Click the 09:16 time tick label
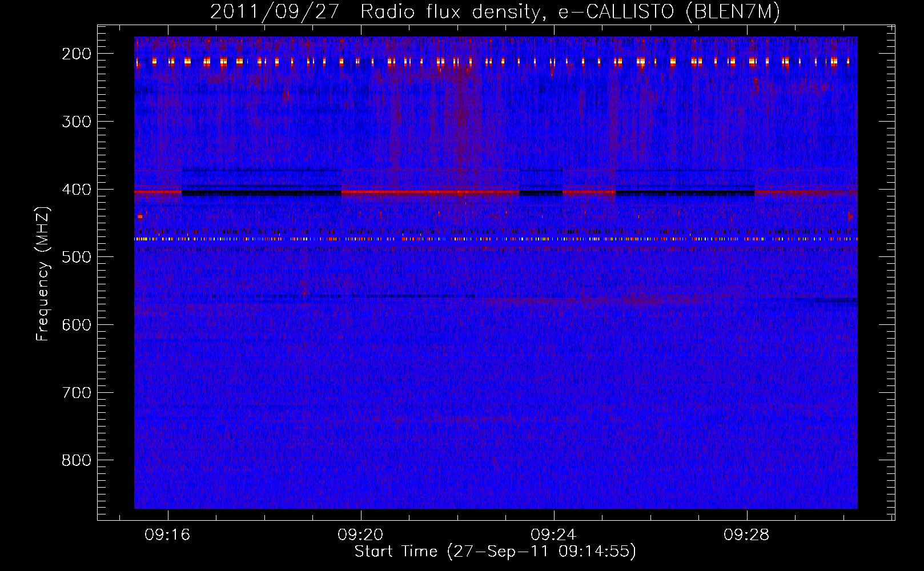924x571 pixels. pyautogui.click(x=167, y=535)
